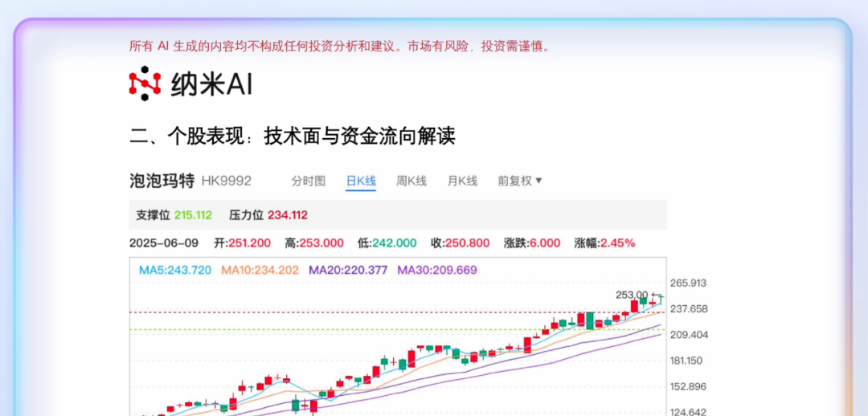Click the 237.658 price axis label

tap(688, 308)
